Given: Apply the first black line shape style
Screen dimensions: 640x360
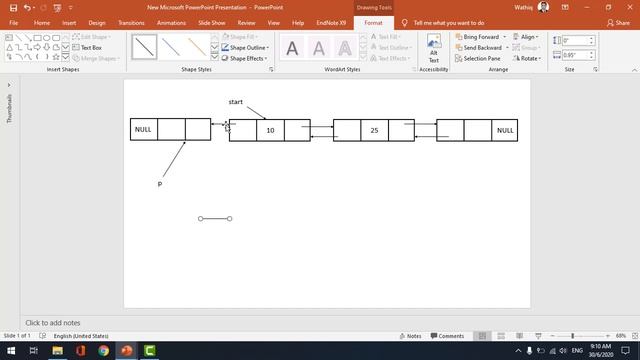Looking at the screenshot, I should click(x=144, y=47).
